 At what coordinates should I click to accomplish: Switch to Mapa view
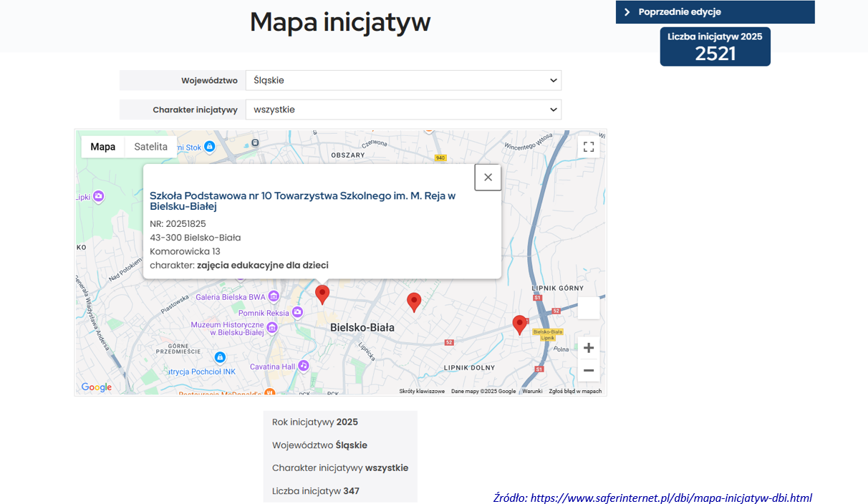point(103,147)
